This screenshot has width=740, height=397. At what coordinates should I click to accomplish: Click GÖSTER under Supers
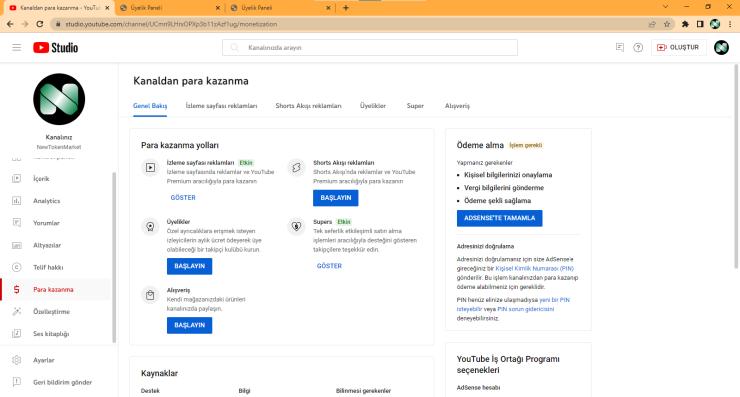329,266
